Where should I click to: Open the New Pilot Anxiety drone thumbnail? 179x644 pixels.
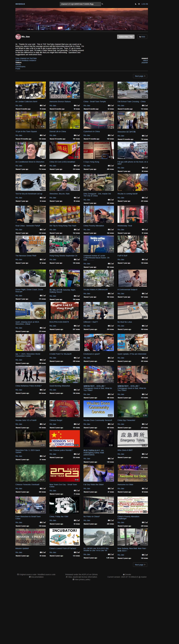click(30, 244)
